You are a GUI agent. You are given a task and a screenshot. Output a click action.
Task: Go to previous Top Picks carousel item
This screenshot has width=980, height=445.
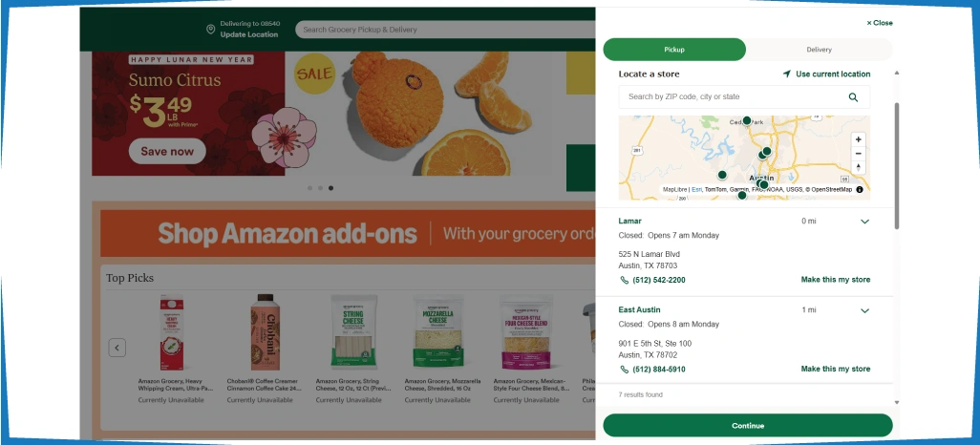coord(117,348)
